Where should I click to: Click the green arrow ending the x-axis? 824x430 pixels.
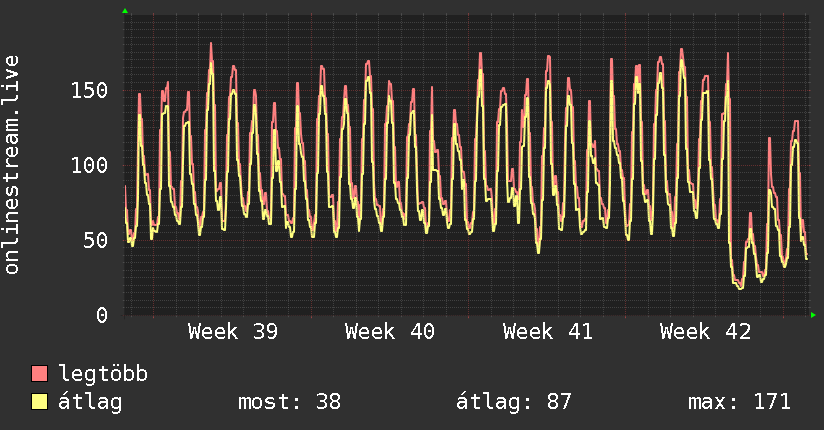tap(813, 315)
